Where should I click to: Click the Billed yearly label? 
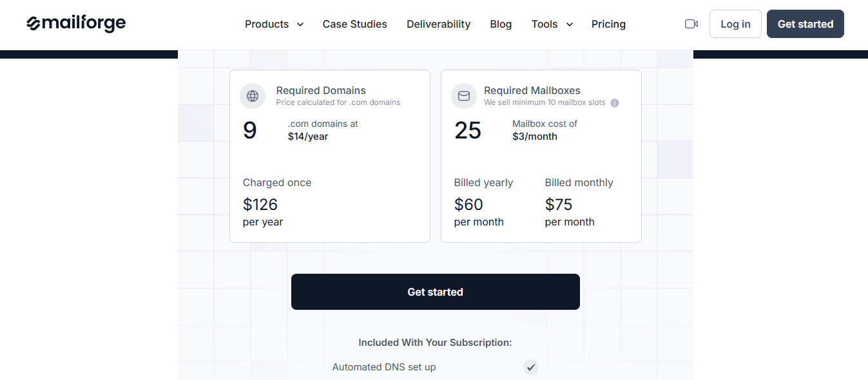[x=483, y=183]
